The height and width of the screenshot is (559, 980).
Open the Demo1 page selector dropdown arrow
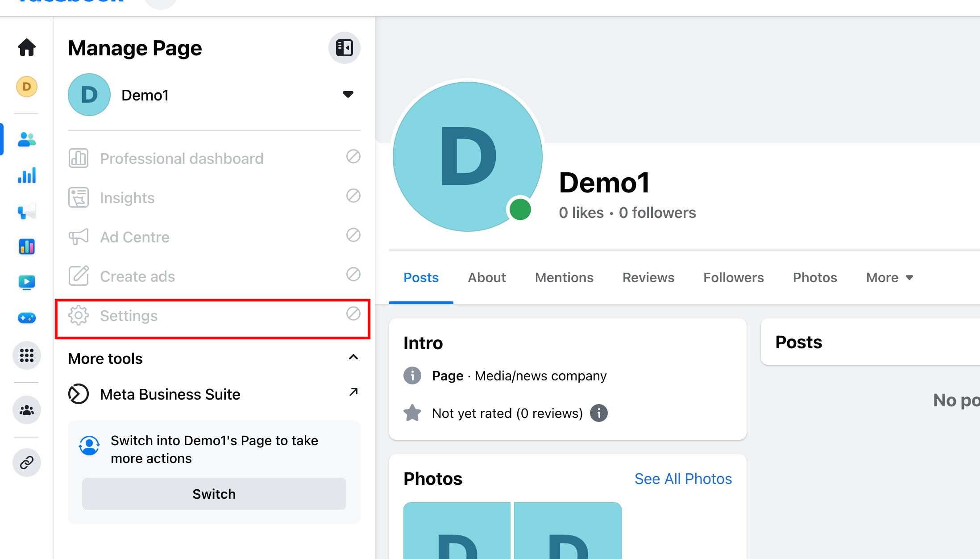pos(348,94)
